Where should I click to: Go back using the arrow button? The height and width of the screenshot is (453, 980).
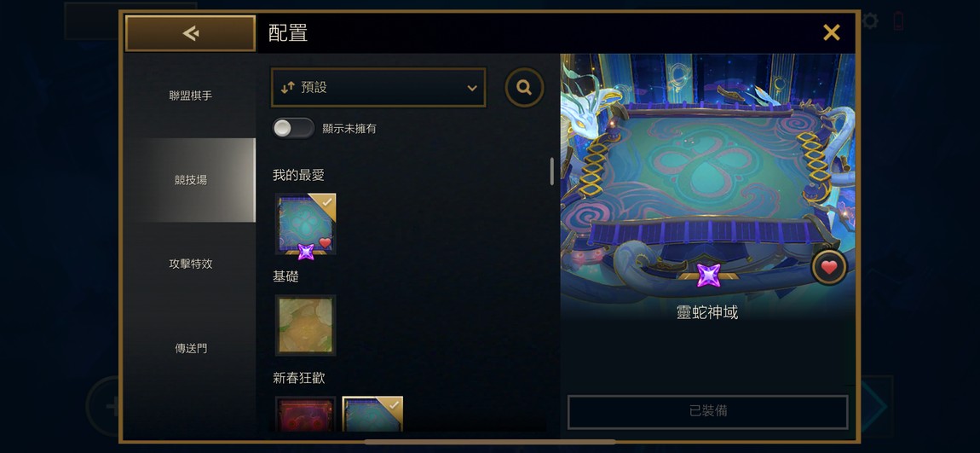tap(191, 33)
